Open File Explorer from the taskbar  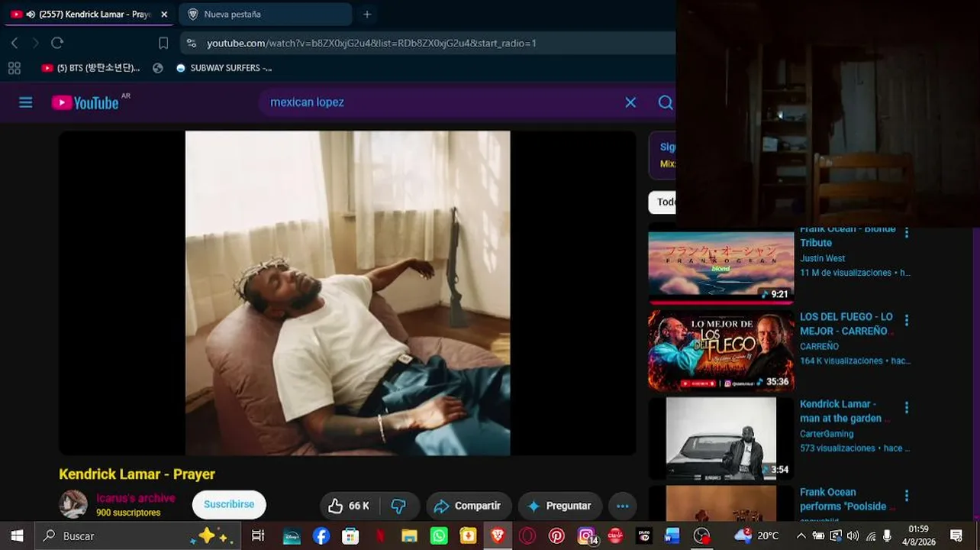click(409, 536)
